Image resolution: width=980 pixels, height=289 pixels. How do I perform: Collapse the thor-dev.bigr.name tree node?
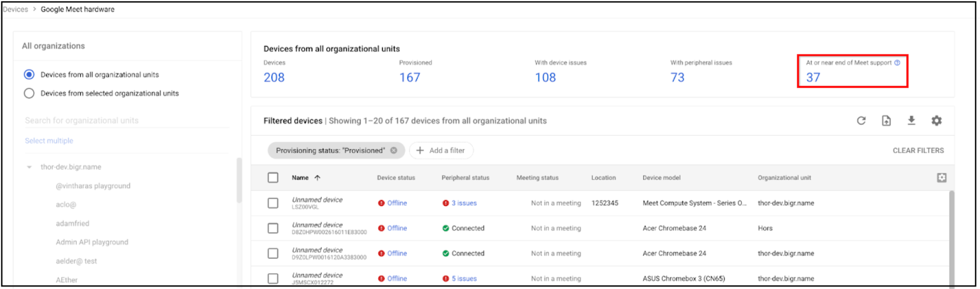pyautogui.click(x=29, y=167)
